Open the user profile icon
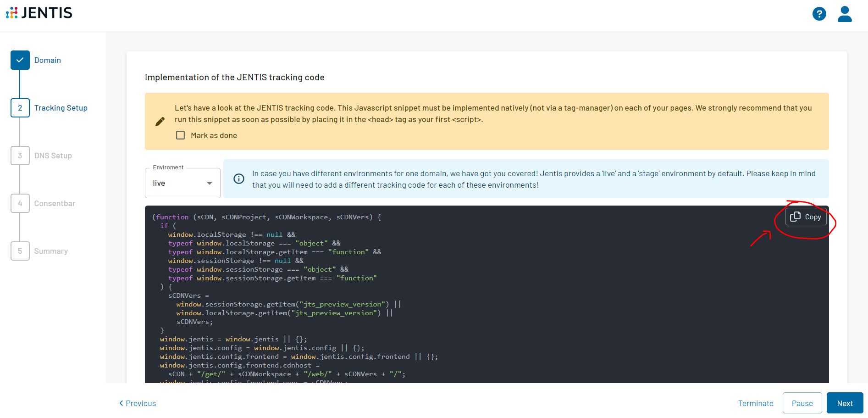868x418 pixels. [845, 14]
